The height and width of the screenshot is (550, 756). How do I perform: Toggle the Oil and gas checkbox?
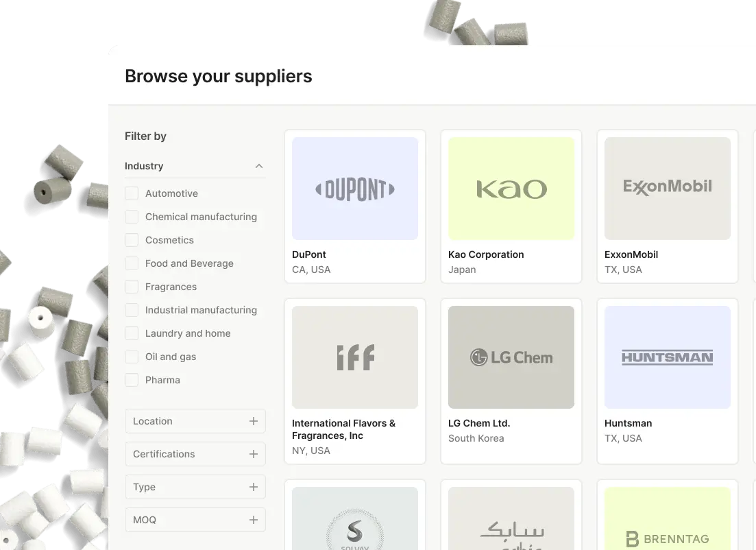click(x=132, y=357)
